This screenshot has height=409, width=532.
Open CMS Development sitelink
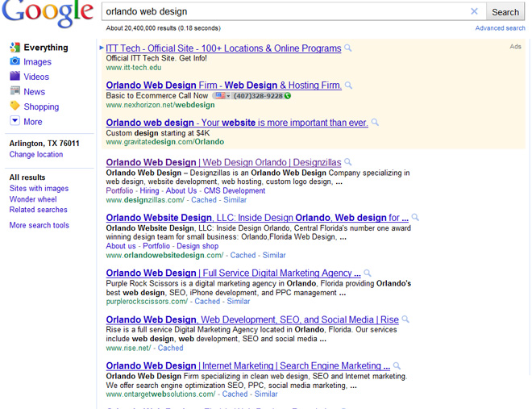(235, 190)
